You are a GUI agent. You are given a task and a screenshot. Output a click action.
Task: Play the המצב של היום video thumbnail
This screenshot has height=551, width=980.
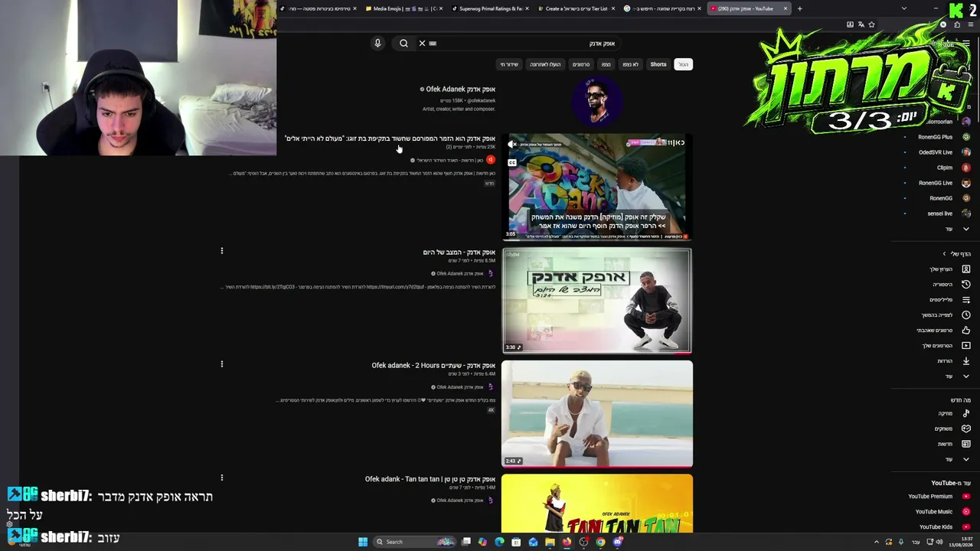(596, 301)
